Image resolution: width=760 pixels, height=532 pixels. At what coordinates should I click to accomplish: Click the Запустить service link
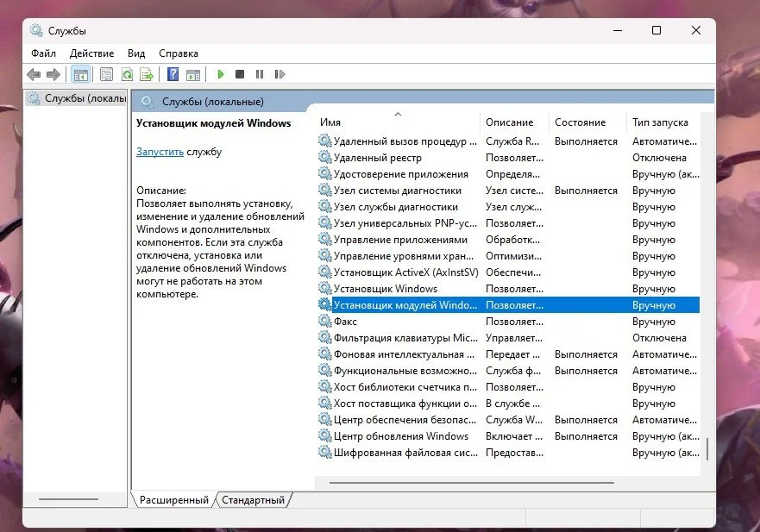click(x=160, y=152)
